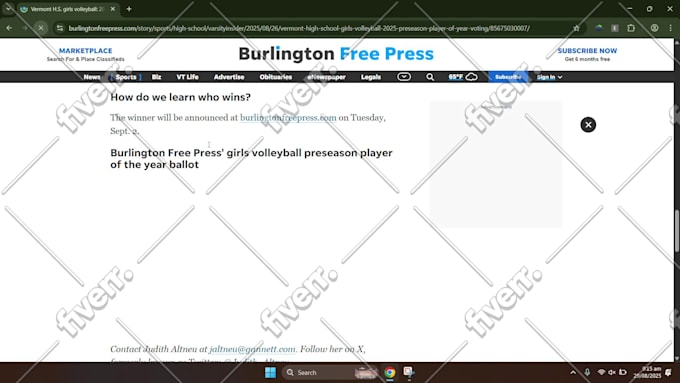Open the Chrome profile icon
This screenshot has height=383, width=680.
654,28
